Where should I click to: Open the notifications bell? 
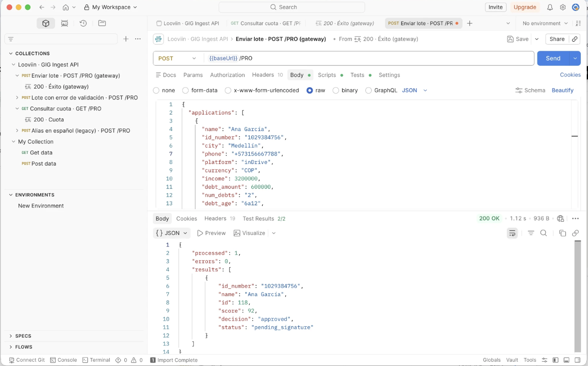click(550, 7)
